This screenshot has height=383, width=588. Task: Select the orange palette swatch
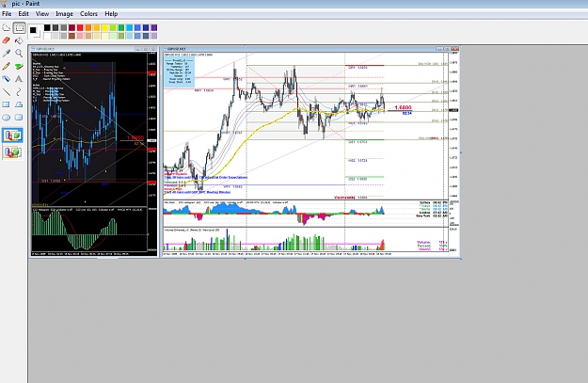point(88,27)
